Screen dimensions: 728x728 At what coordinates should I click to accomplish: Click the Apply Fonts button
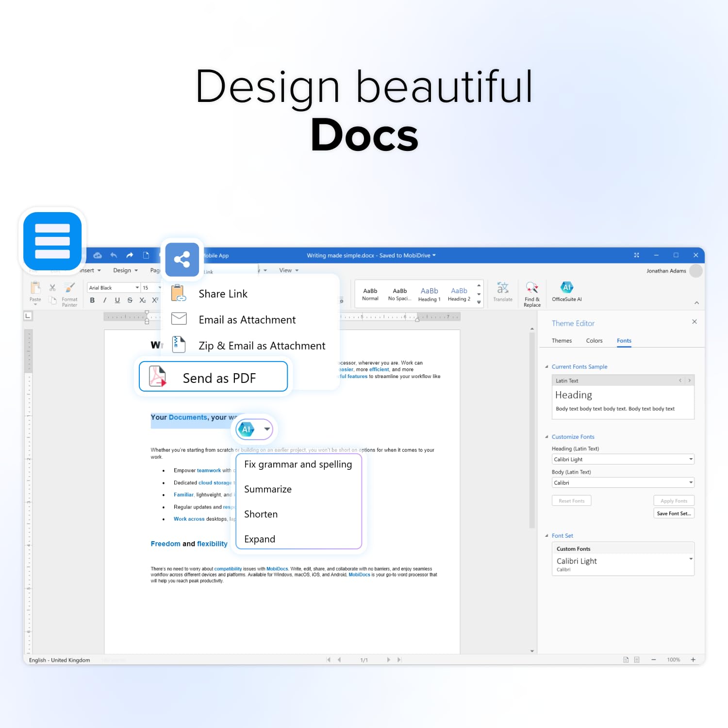click(x=674, y=501)
